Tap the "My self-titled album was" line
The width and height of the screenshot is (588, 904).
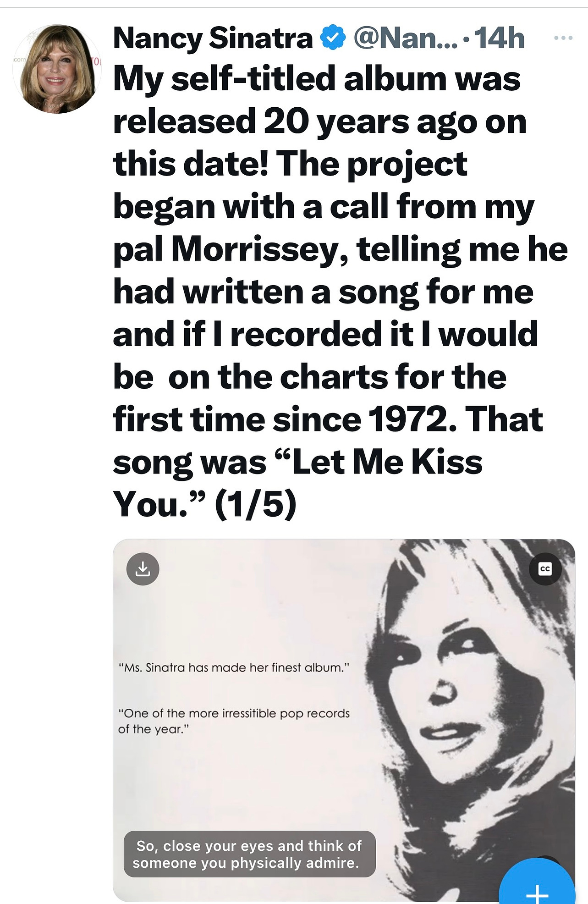pos(317,79)
